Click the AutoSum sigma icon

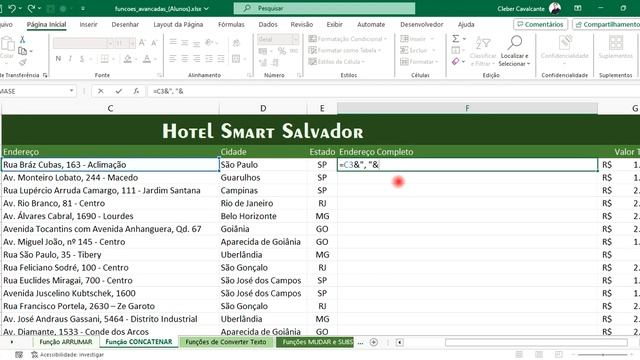pos(456,39)
